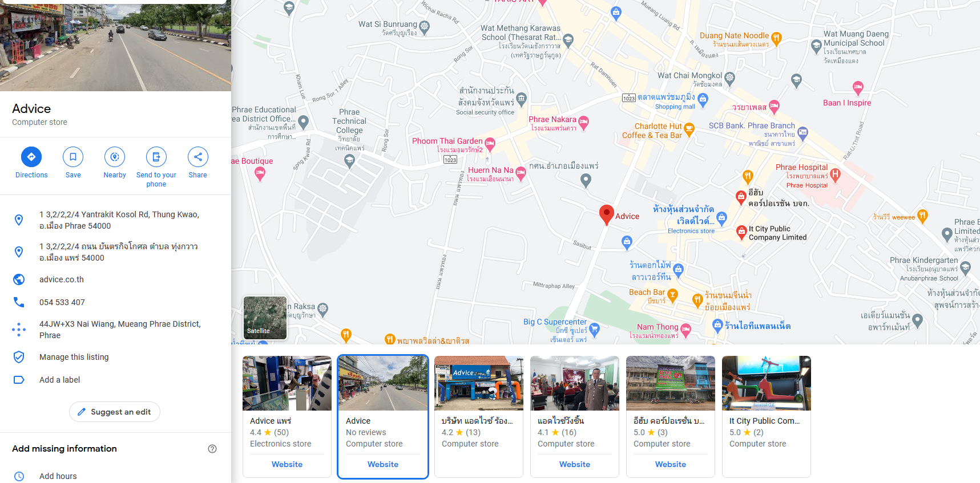Select the It City Public Com... result card
This screenshot has width=980, height=483.
click(x=767, y=416)
